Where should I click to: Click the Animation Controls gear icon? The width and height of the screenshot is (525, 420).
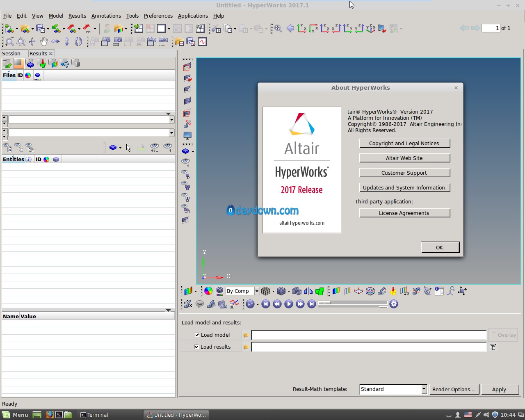(394, 304)
